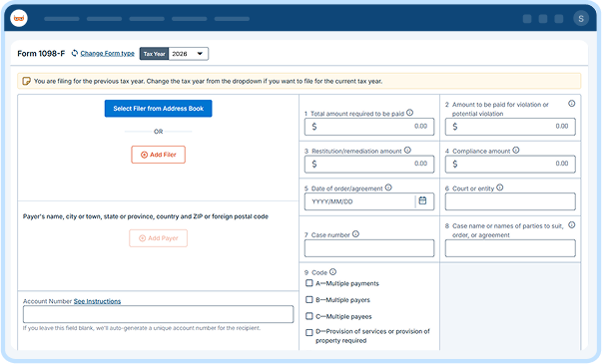The image size is (602, 364).
Task: Click info icon for Case name or names
Action: tap(572, 225)
